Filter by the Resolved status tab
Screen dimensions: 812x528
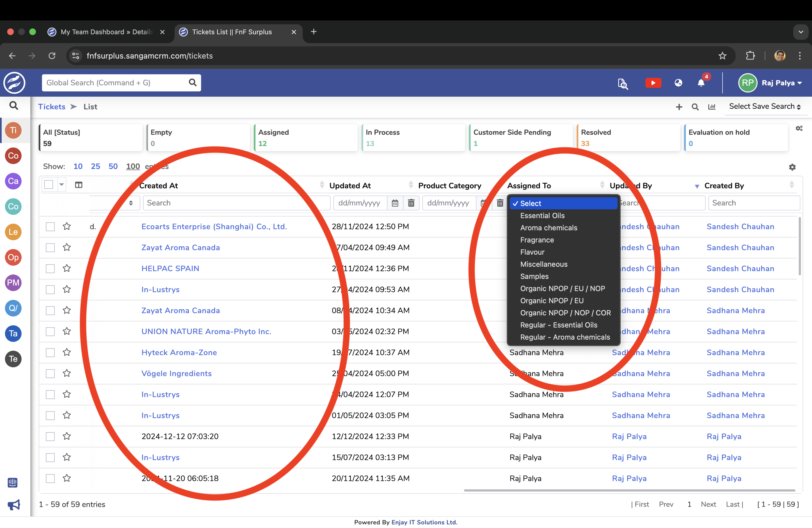(x=628, y=138)
